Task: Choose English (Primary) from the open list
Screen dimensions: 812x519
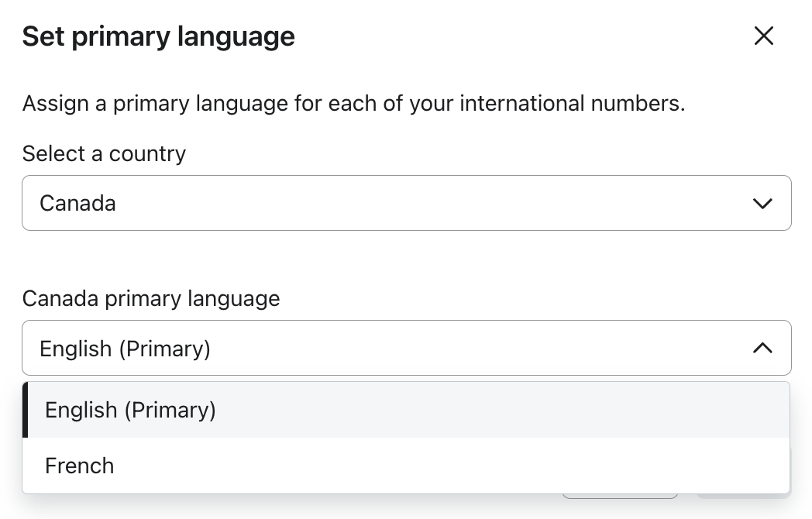Action: pos(130,410)
